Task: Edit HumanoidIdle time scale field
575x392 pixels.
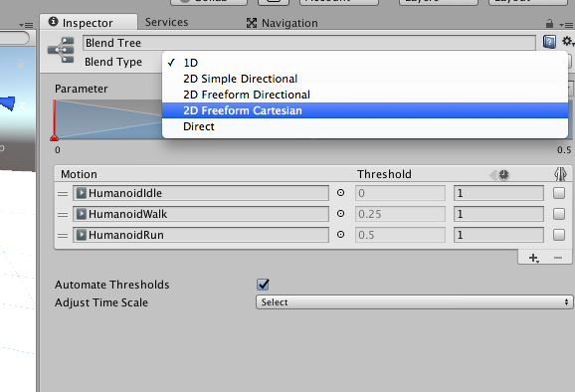Action: (498, 193)
